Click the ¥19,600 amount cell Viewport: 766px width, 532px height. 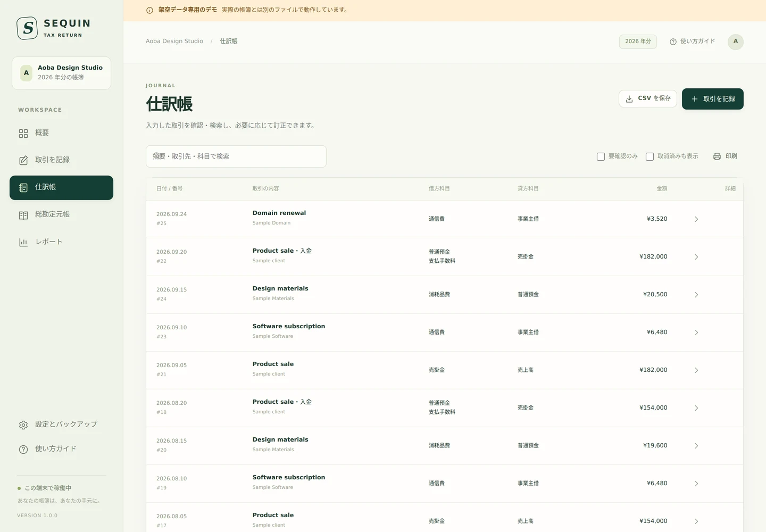[x=655, y=446]
